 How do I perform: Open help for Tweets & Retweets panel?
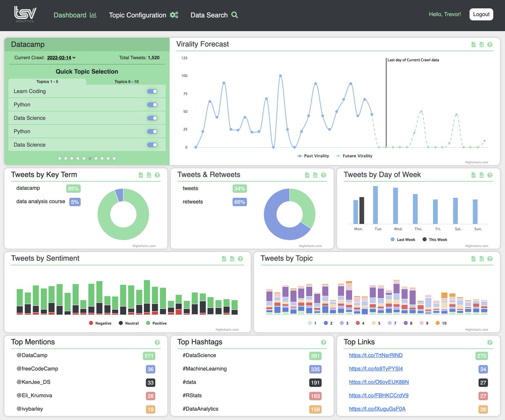pyautogui.click(x=324, y=175)
